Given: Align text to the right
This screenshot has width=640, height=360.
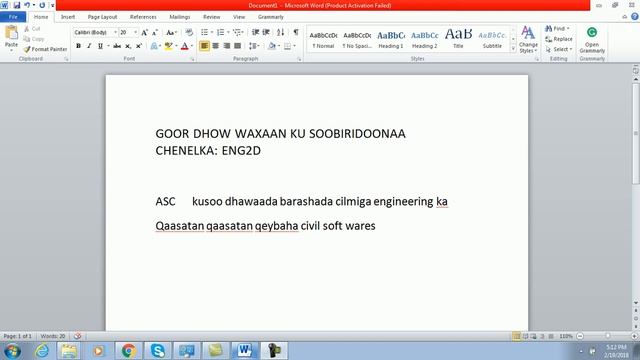Looking at the screenshot, I should (x=227, y=46).
